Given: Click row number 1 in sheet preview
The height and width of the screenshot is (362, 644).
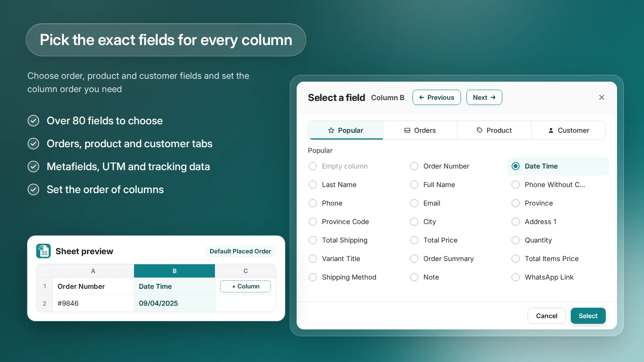Looking at the screenshot, I should coord(45,286).
